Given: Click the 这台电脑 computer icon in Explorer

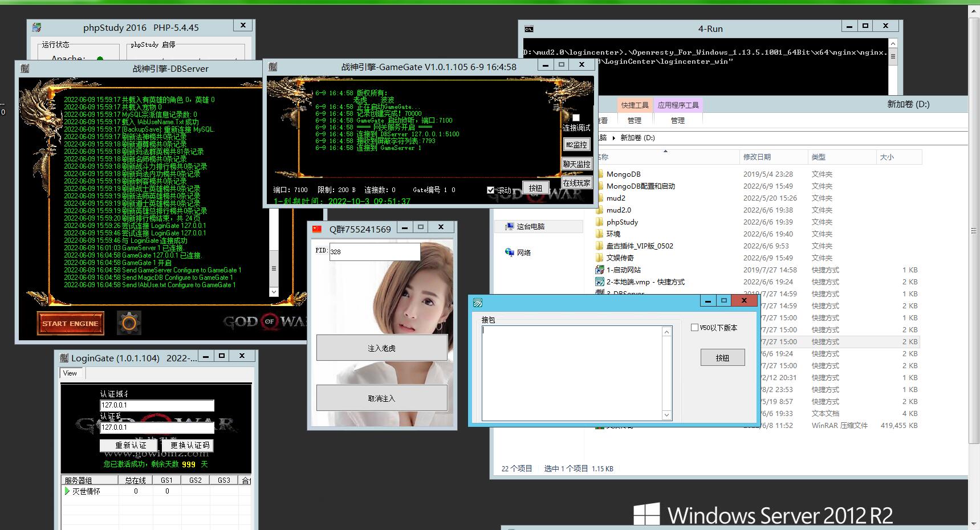Looking at the screenshot, I should (510, 227).
